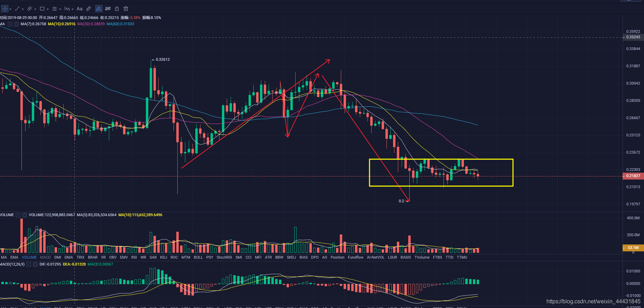Select the trend line drawing tool
644x308 pixels.
coord(17,9)
